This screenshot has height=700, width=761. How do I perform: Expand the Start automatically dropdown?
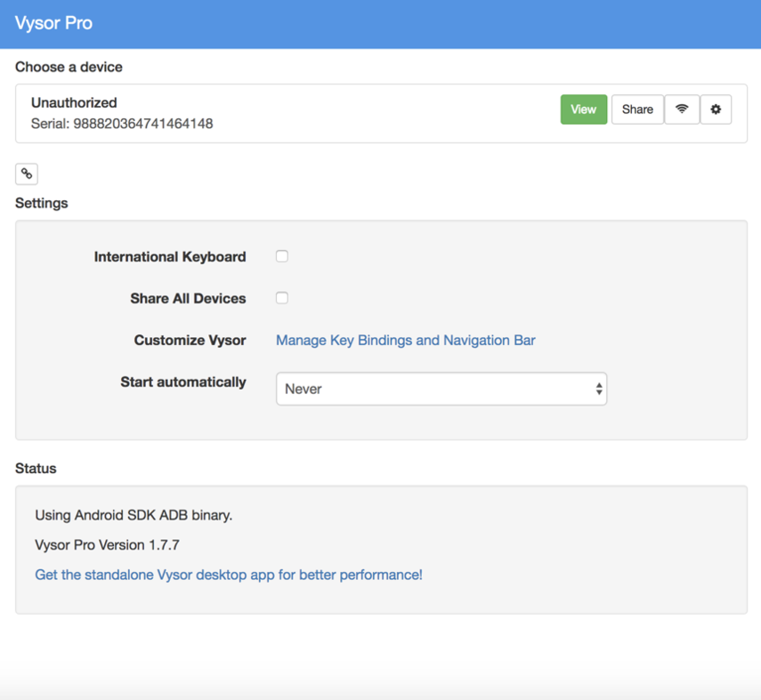[441, 389]
